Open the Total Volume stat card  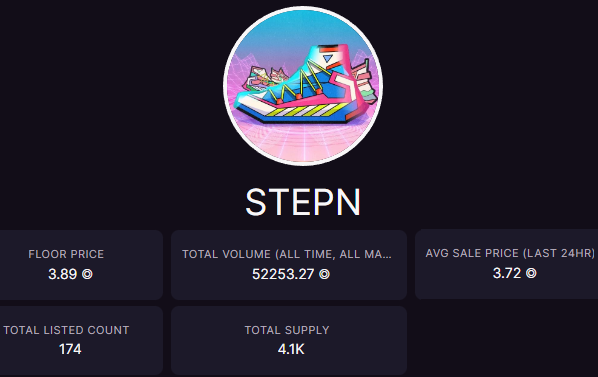pyautogui.click(x=289, y=265)
